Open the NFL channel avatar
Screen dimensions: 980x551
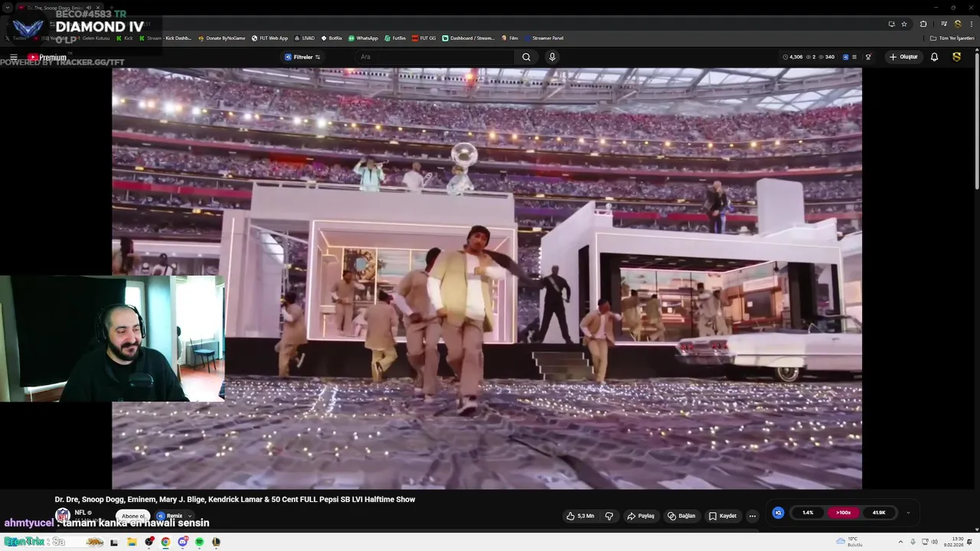click(x=62, y=516)
